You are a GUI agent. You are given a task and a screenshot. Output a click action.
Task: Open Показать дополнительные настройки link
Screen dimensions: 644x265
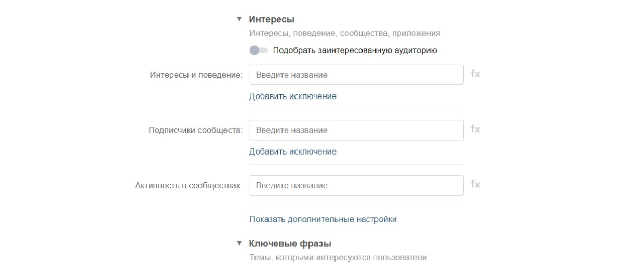tap(323, 219)
